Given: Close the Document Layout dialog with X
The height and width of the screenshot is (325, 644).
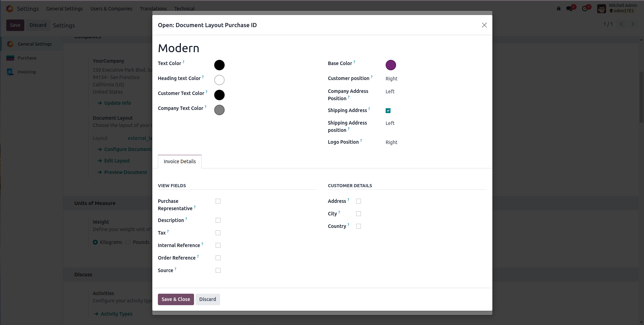Looking at the screenshot, I should point(484,25).
